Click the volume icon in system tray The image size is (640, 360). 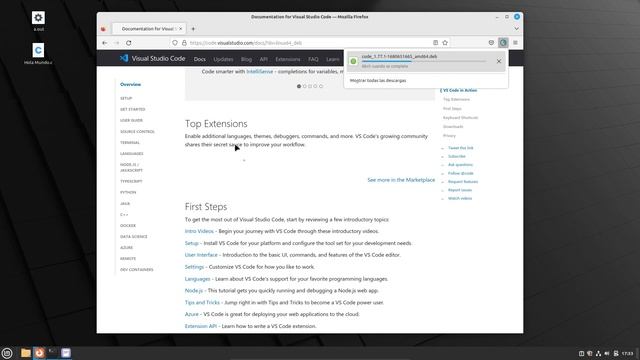pyautogui.click(x=607, y=353)
